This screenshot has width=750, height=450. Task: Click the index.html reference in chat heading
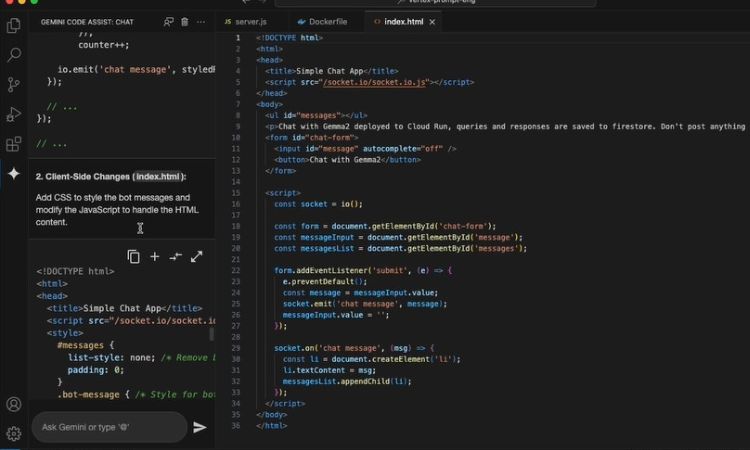tap(158, 176)
